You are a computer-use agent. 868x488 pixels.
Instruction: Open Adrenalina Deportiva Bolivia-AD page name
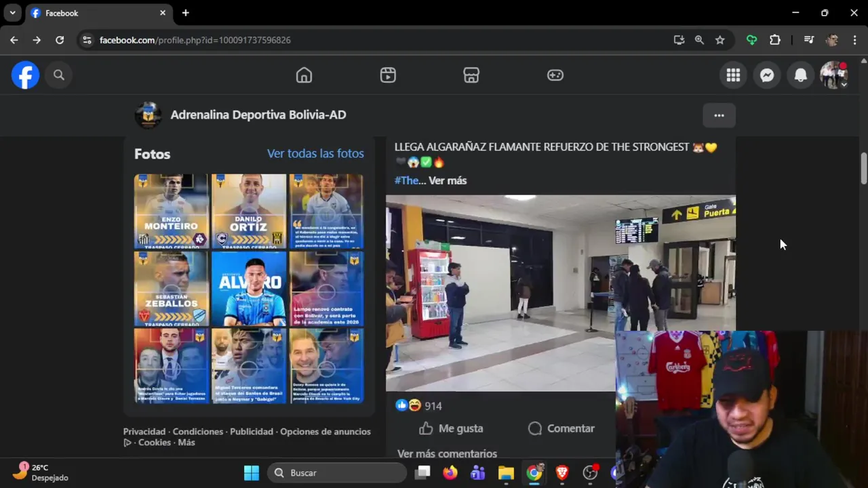click(x=258, y=115)
